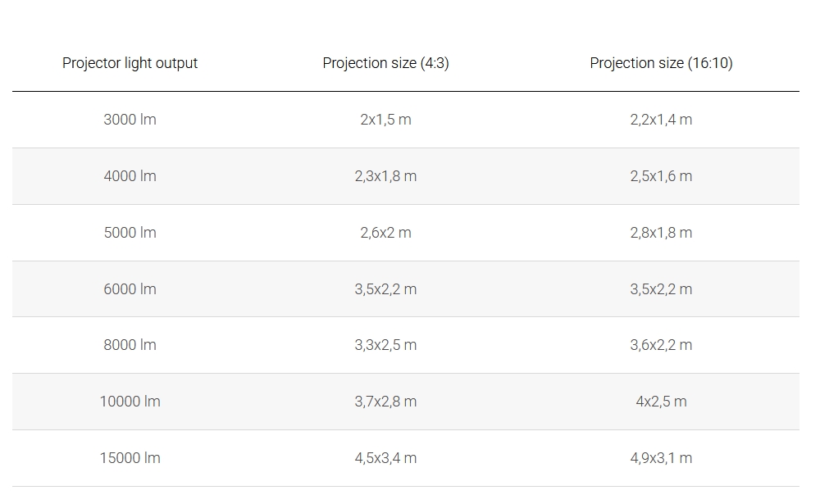Select the 2,8x1,8 m value
The height and width of the screenshot is (504, 820).
coord(661,233)
